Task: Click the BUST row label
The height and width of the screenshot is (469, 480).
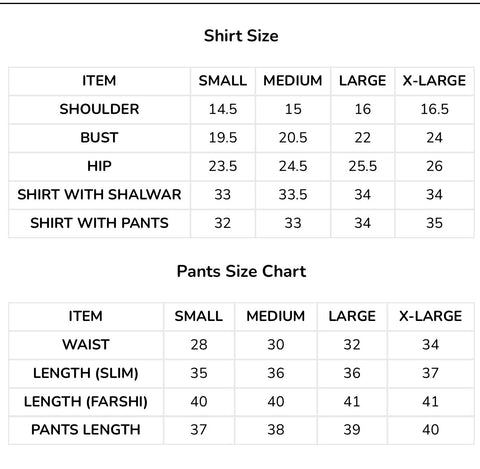Action: (99, 138)
